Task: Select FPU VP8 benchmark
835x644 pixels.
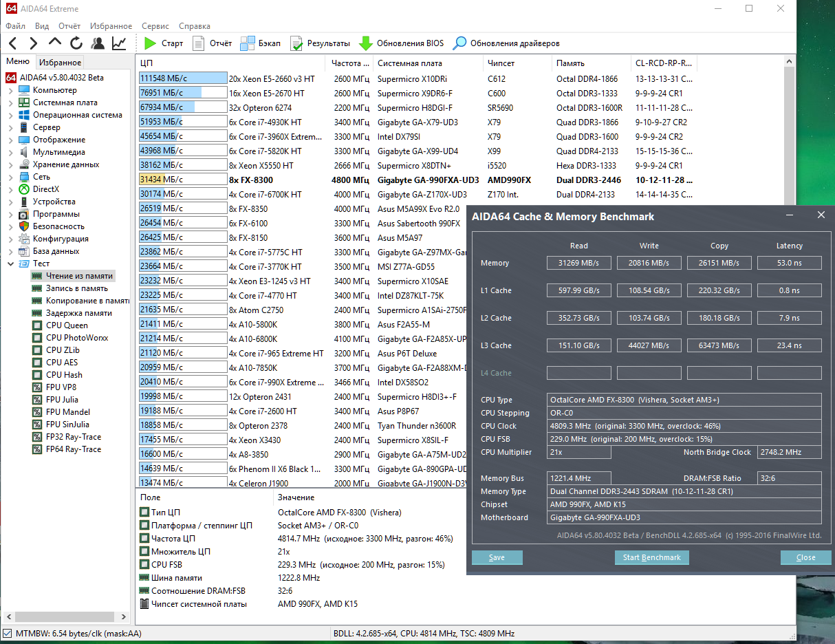Action: click(61, 387)
